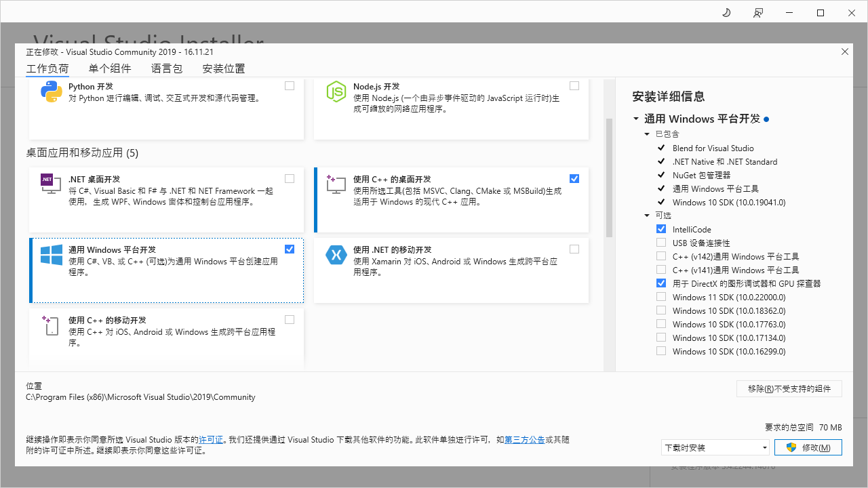The width and height of the screenshot is (868, 488).
Task: Click the Python development workload icon
Action: (52, 91)
